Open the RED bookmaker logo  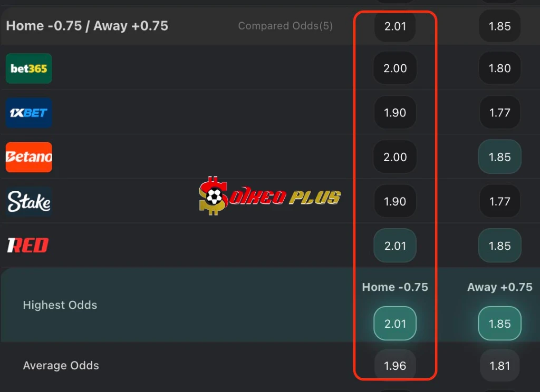(28, 246)
